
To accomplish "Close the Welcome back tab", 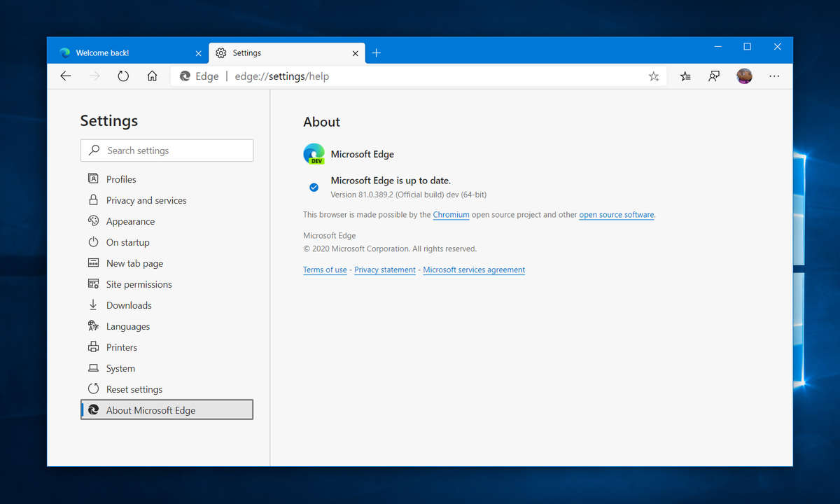I will [198, 53].
